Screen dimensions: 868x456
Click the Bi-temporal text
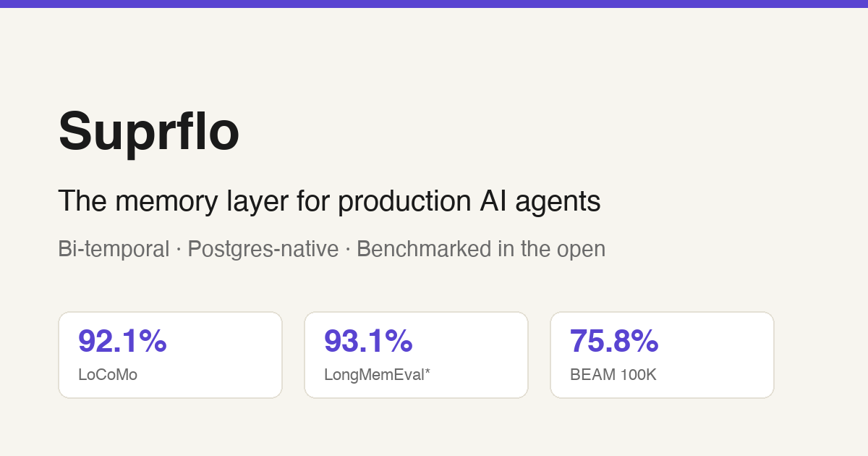114,249
